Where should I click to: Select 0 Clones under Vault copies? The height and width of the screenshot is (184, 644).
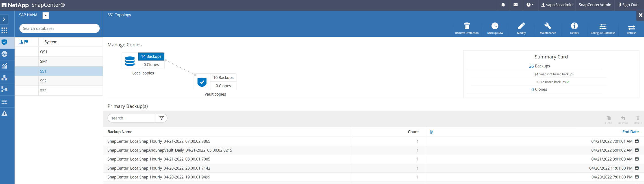click(223, 86)
